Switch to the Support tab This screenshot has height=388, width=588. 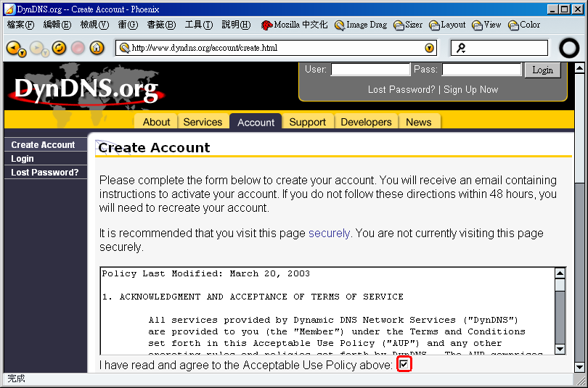308,122
